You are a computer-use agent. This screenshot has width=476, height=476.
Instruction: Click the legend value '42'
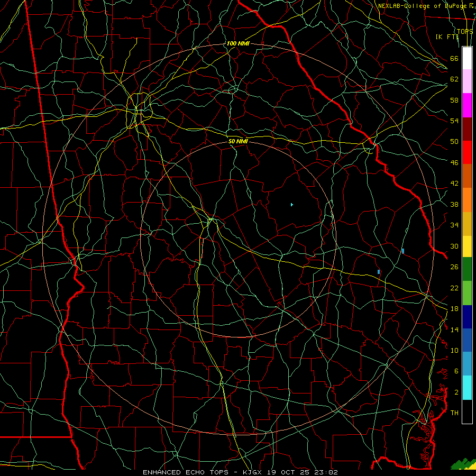pos(454,184)
